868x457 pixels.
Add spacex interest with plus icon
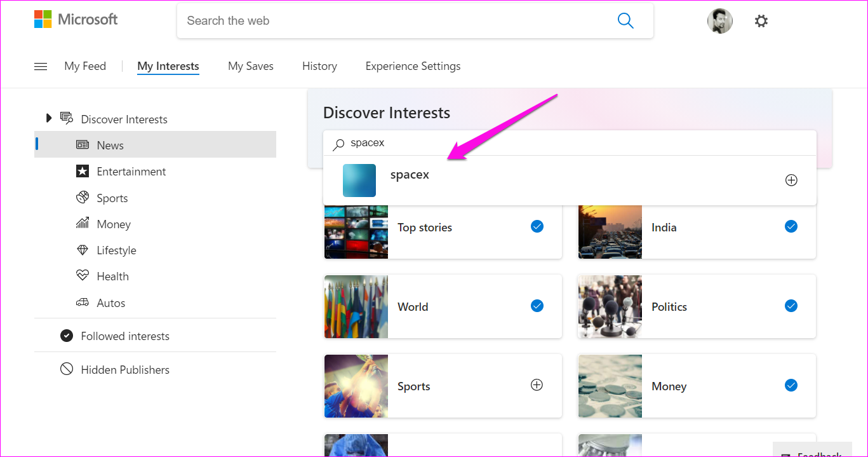click(x=791, y=181)
